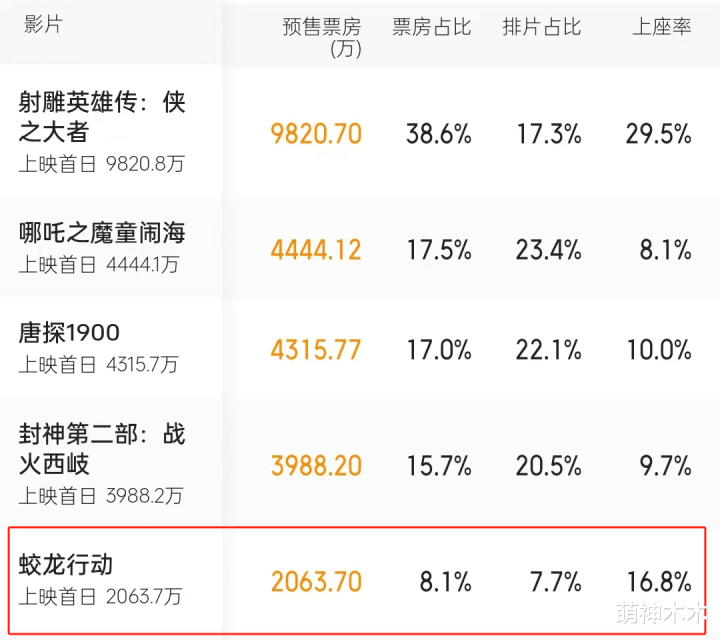The height and width of the screenshot is (640, 720).
Task: Click the 9820.70 presale box office value
Action: pyautogui.click(x=316, y=134)
